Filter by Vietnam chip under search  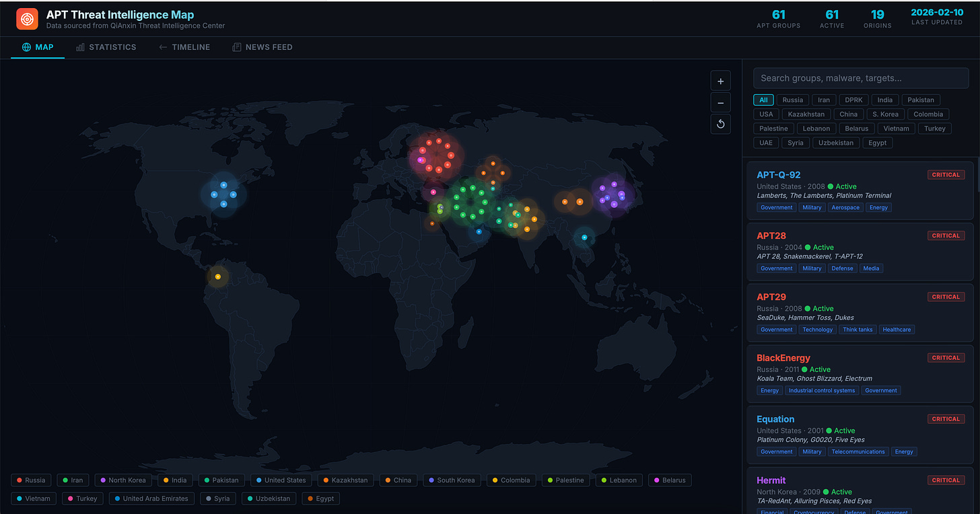coord(897,128)
